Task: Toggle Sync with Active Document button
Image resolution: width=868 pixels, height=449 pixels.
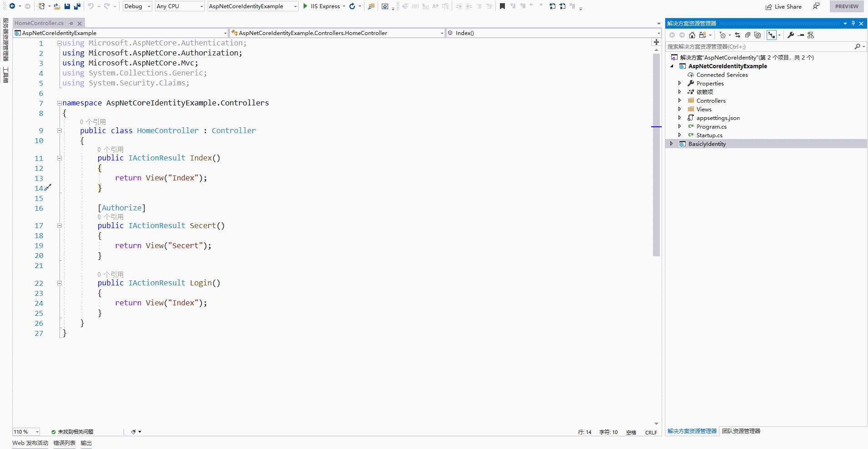Action: [x=737, y=35]
